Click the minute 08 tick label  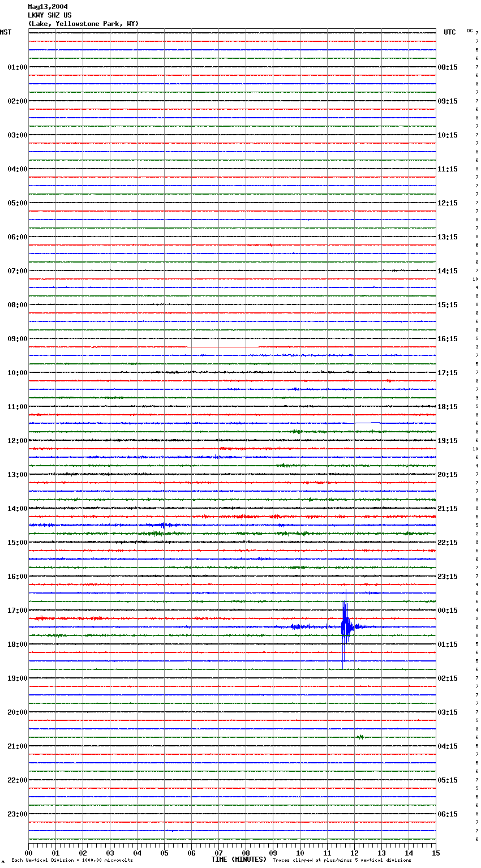tap(246, 853)
